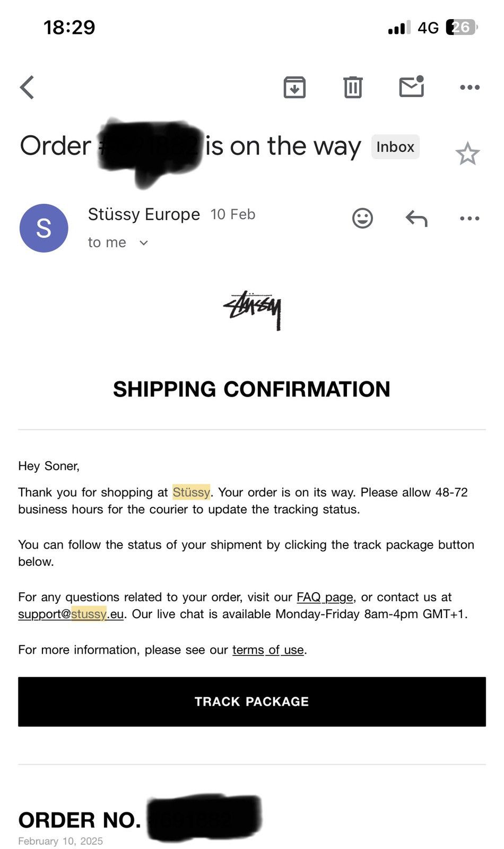Open the top more options menu
This screenshot has height=849, width=504.
tap(470, 88)
